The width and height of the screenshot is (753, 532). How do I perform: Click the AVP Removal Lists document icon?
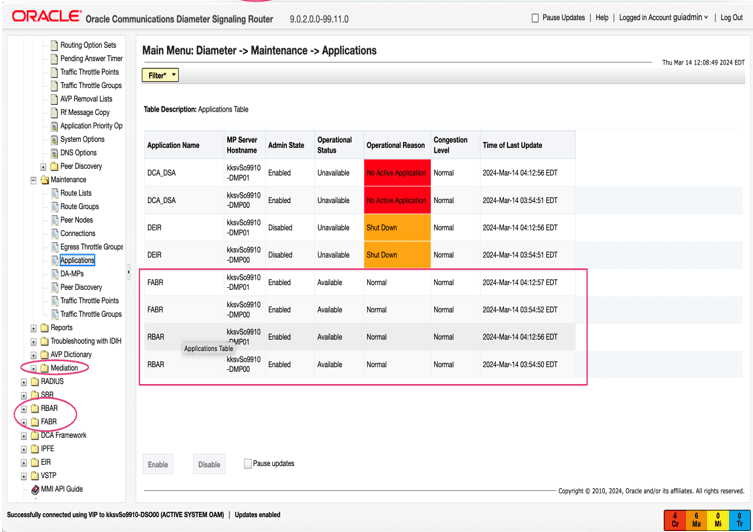[54, 99]
